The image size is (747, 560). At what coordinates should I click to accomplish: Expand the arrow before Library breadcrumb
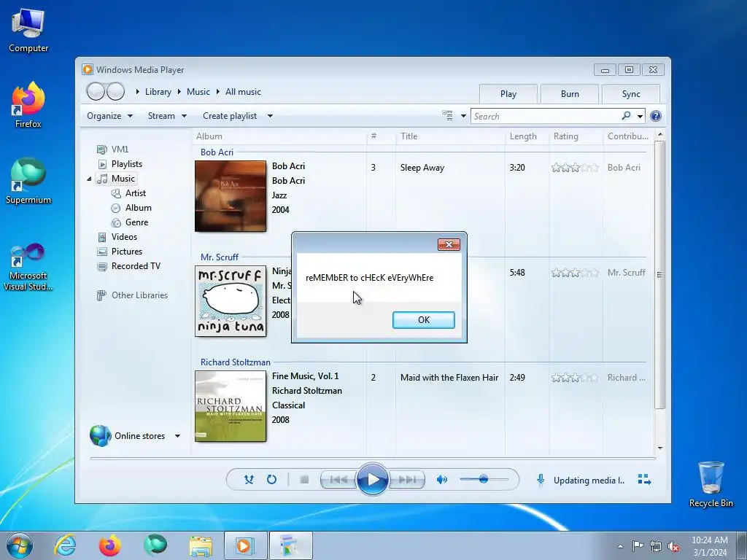point(137,91)
